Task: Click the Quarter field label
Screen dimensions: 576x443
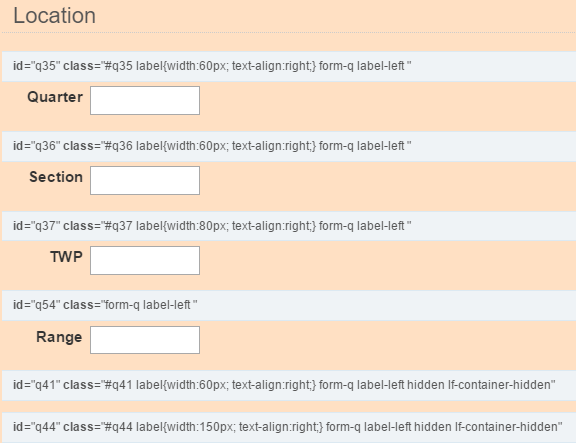Action: [x=55, y=97]
